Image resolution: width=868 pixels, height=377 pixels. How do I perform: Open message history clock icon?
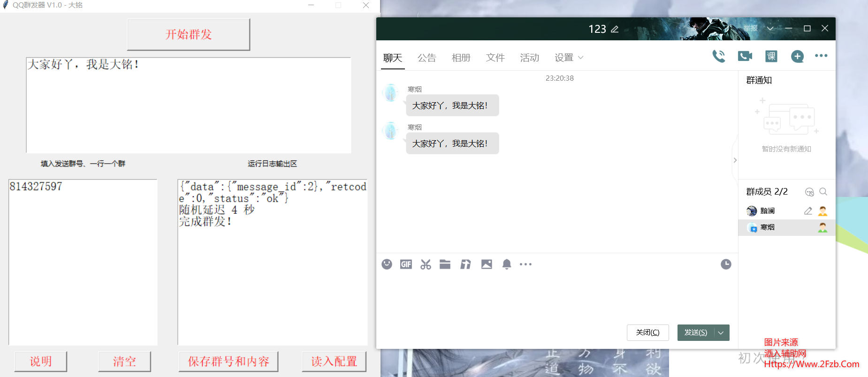pos(726,264)
